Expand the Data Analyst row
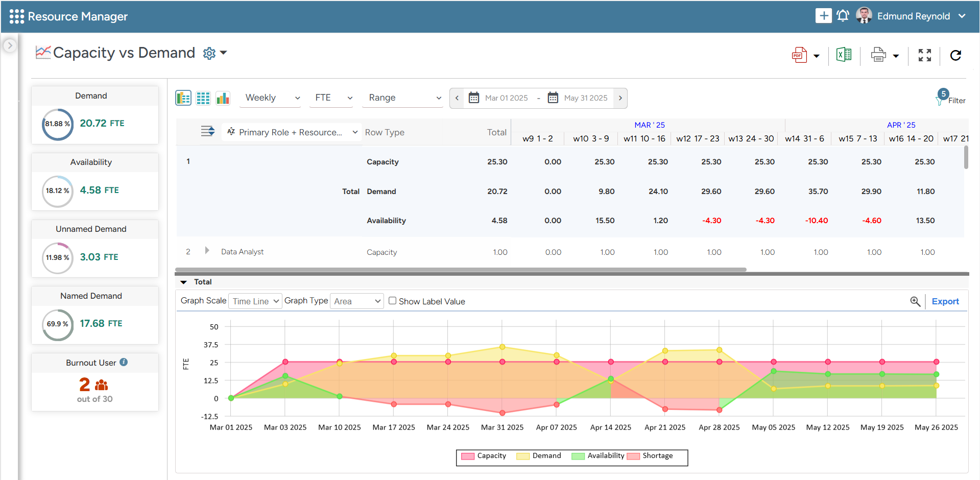Image resolution: width=980 pixels, height=480 pixels. 207,251
